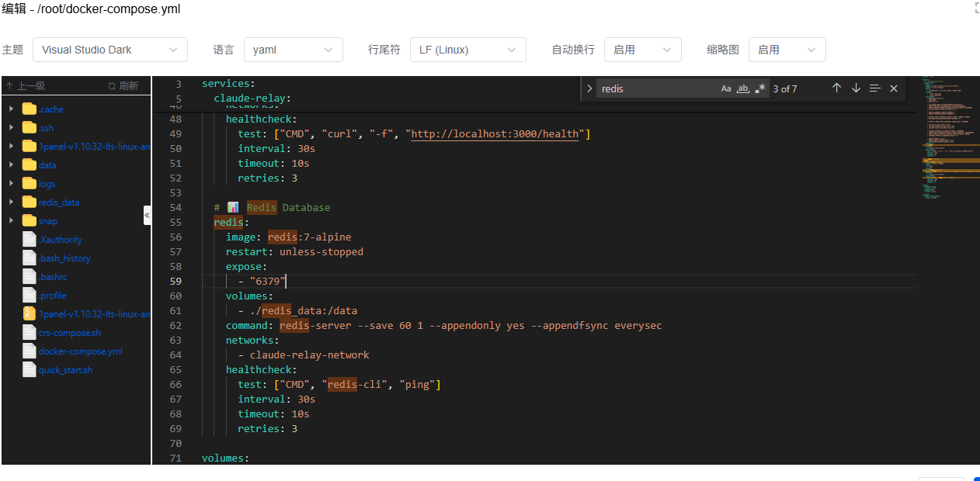Open the Visual Studio Dark theme dropdown
The height and width of the screenshot is (481, 980).
(110, 50)
